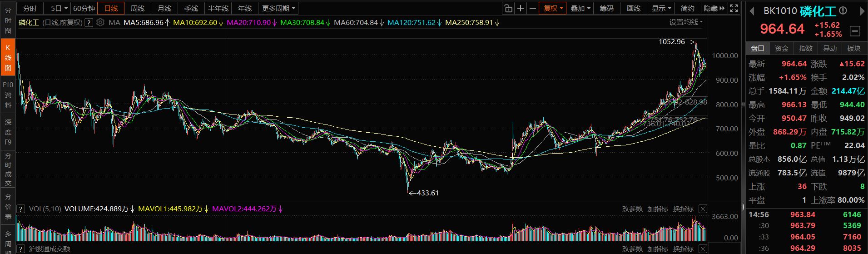Switch to 半年线 period
Image resolution: width=868 pixels, height=254 pixels.
click(218, 8)
